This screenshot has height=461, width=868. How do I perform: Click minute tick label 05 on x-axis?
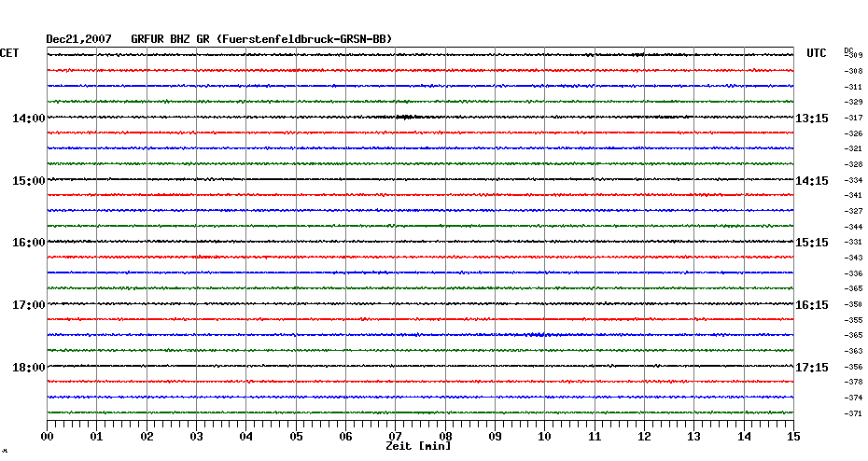296,436
